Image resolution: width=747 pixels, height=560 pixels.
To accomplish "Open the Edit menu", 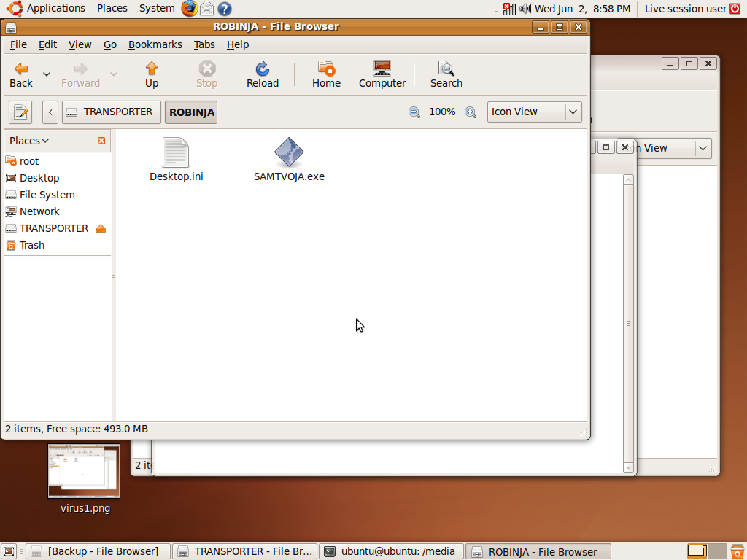I will coord(47,44).
